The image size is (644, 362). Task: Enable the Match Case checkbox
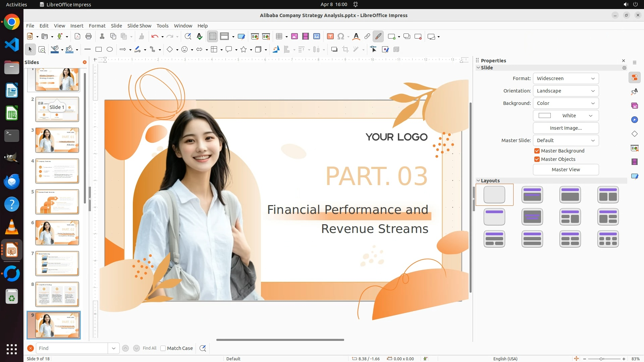[163, 348]
